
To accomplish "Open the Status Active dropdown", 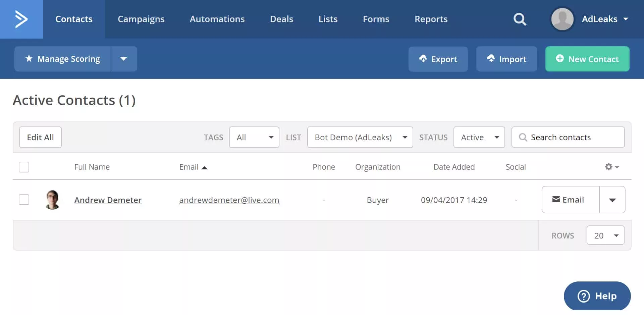I will tap(479, 137).
